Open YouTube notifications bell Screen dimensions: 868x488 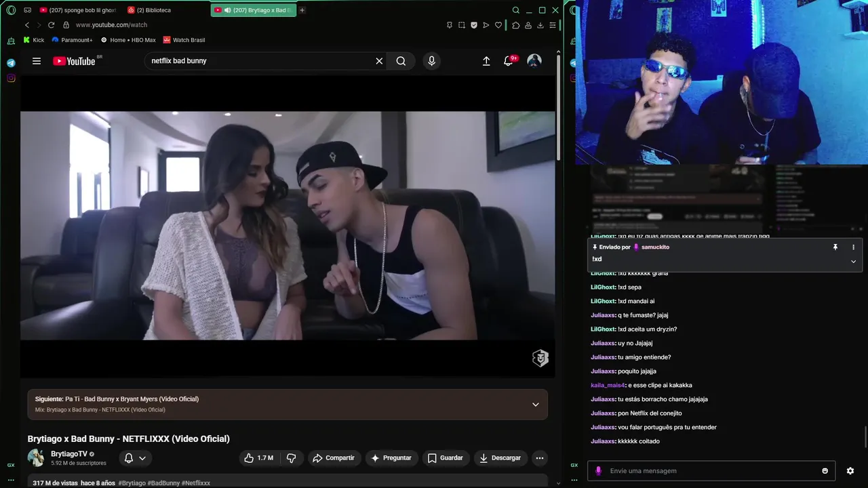click(509, 61)
